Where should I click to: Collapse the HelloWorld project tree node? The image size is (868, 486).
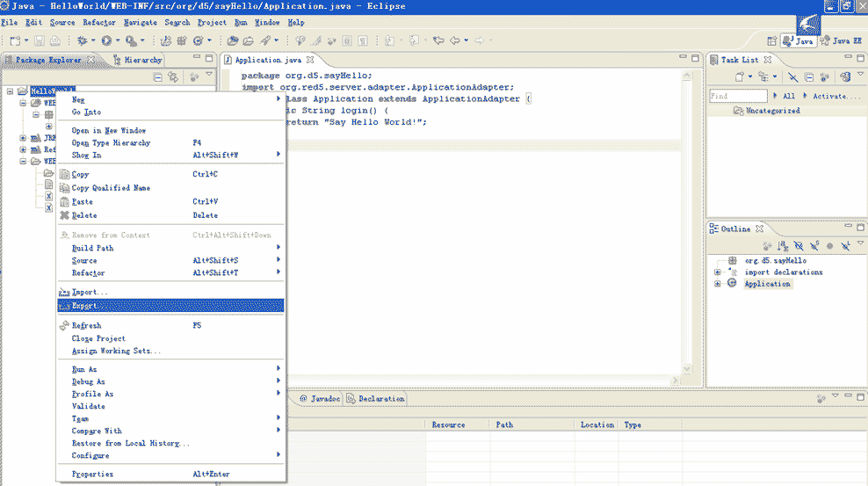coord(10,91)
